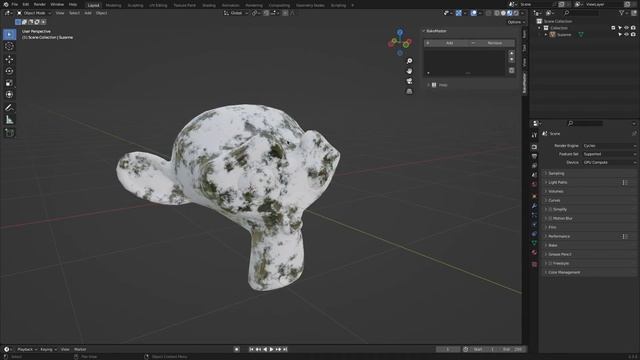Toggle Collection exclude checkbox in outliner
Image resolution: width=640 pixels, height=360 pixels.
click(613, 28)
